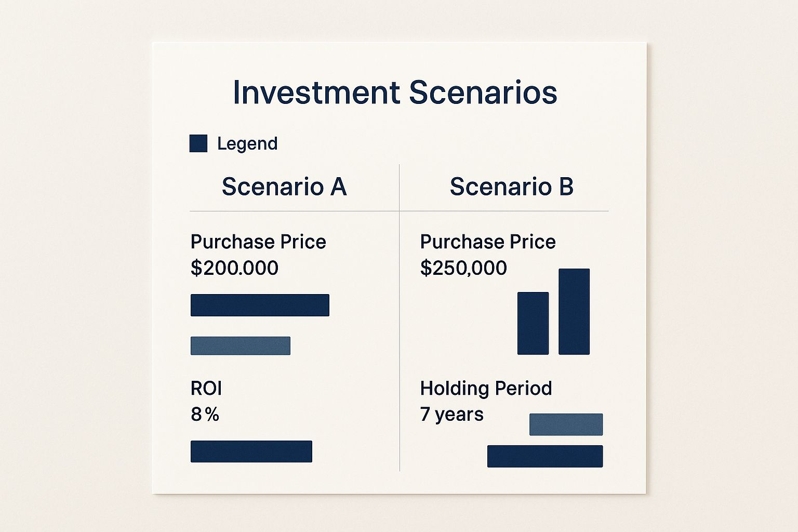Click Scenario B Purchase Price label
The image size is (798, 532).
click(488, 242)
